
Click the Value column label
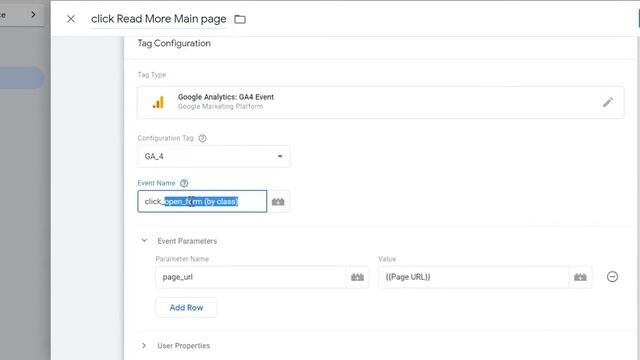coord(387,259)
